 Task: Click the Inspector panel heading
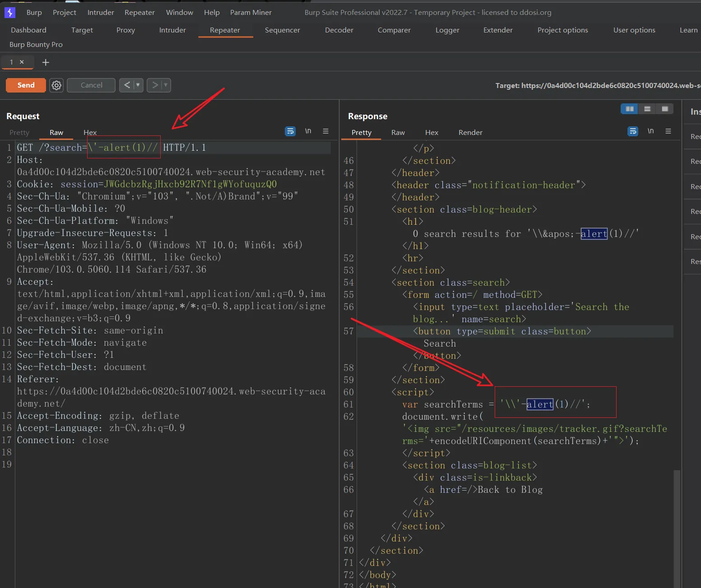pos(695,111)
